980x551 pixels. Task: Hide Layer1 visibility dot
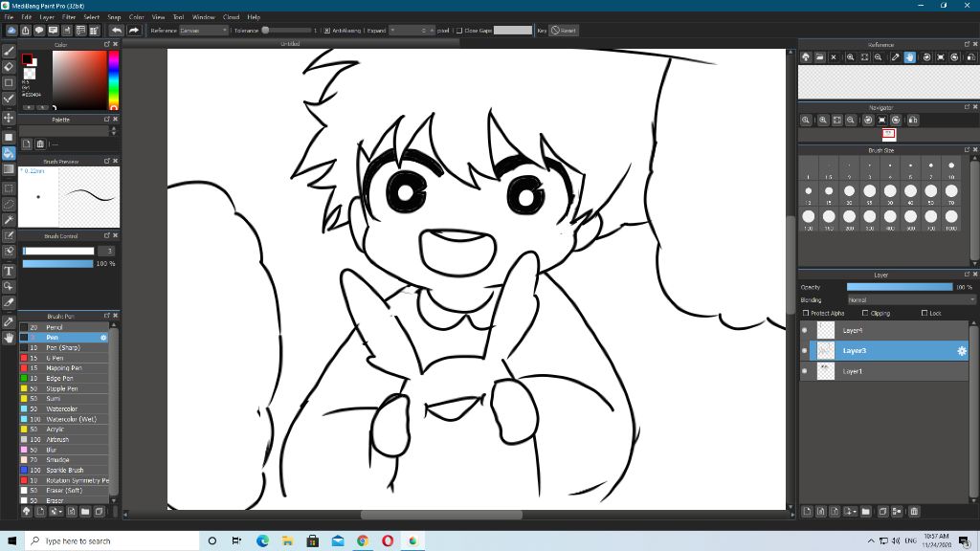click(804, 371)
